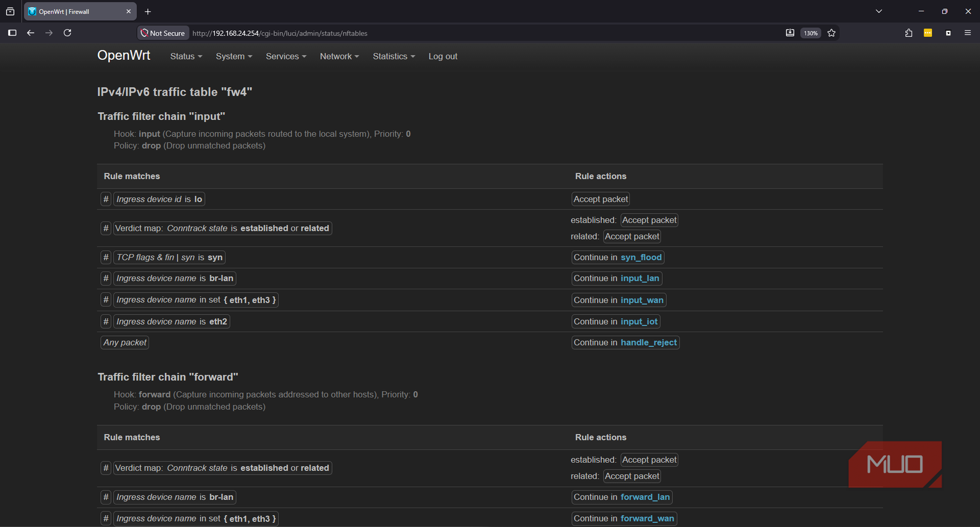Click the browser back arrow
The width and height of the screenshot is (980, 527).
tap(30, 33)
